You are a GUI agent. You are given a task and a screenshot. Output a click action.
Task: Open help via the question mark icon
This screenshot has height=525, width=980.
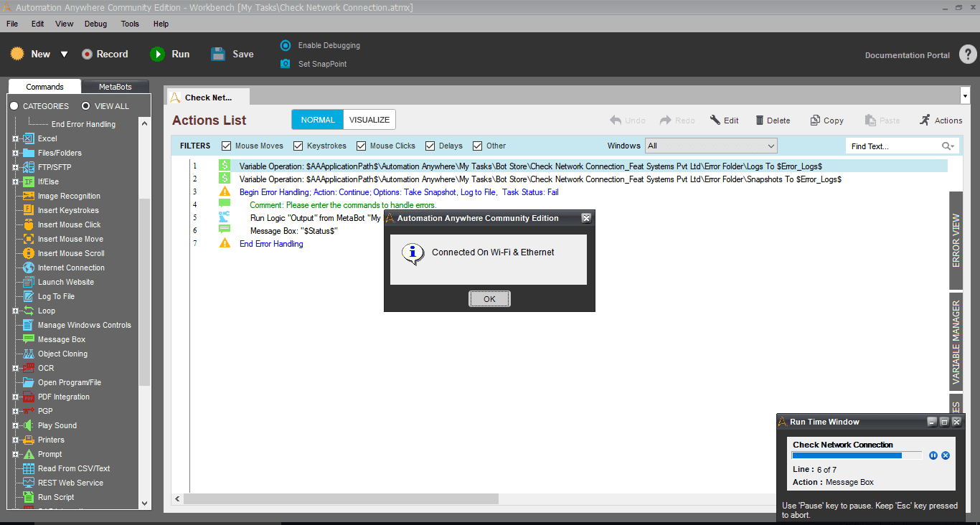968,55
